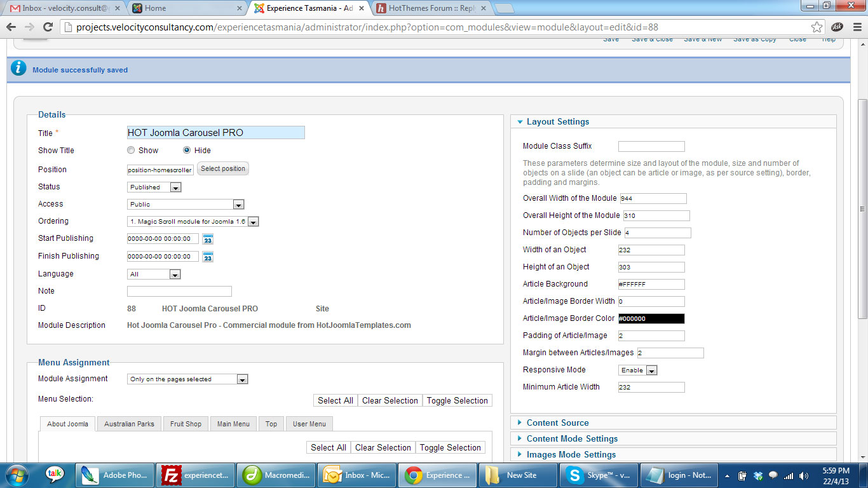
Task: Click the Ask extension icon
Action: [836, 27]
